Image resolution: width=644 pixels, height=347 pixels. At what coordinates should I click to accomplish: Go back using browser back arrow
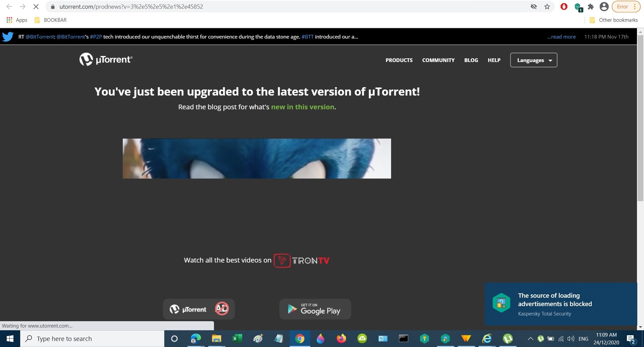tap(9, 6)
